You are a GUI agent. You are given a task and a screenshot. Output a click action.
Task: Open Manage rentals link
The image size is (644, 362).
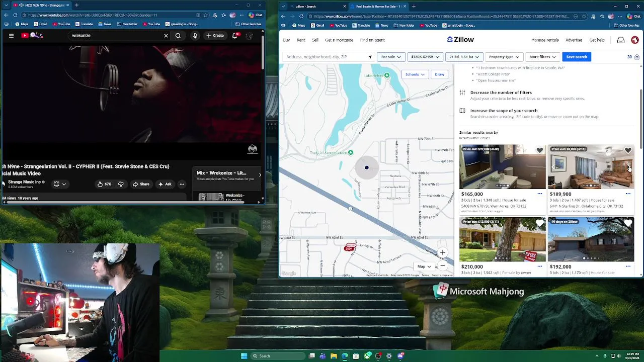point(545,40)
